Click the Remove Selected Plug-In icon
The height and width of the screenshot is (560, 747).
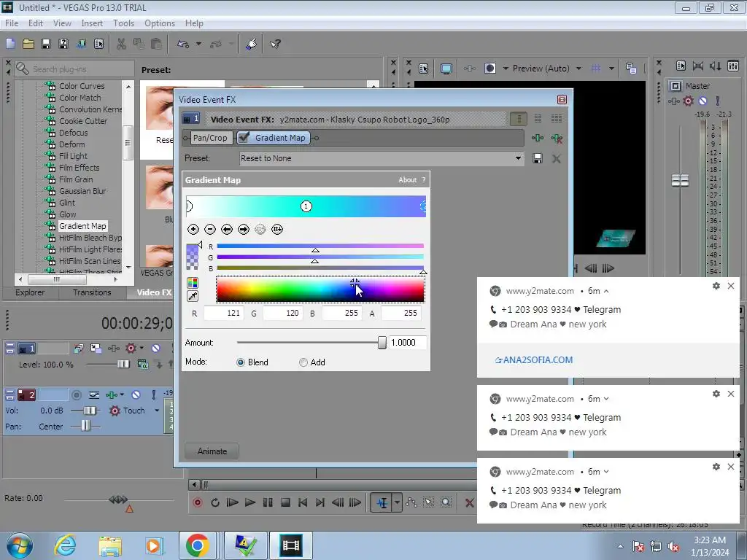click(x=556, y=138)
